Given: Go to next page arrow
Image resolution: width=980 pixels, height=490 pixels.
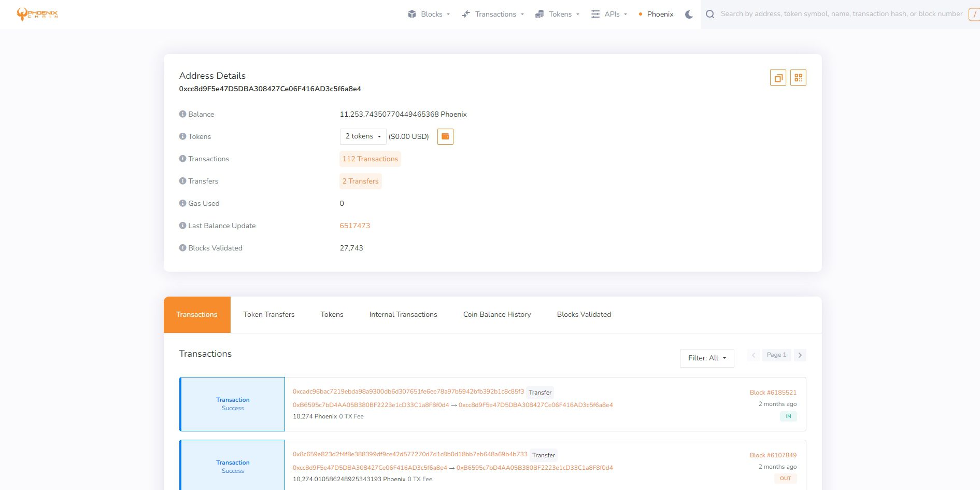Looking at the screenshot, I should 800,355.
